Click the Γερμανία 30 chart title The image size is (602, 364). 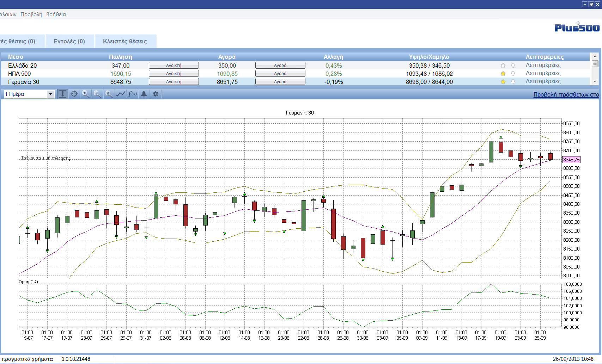coord(300,113)
